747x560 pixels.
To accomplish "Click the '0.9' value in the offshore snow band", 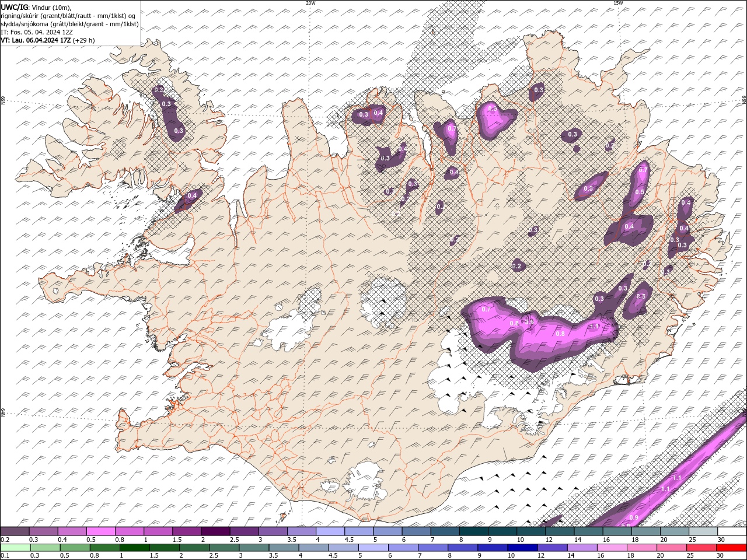I will (634, 517).
